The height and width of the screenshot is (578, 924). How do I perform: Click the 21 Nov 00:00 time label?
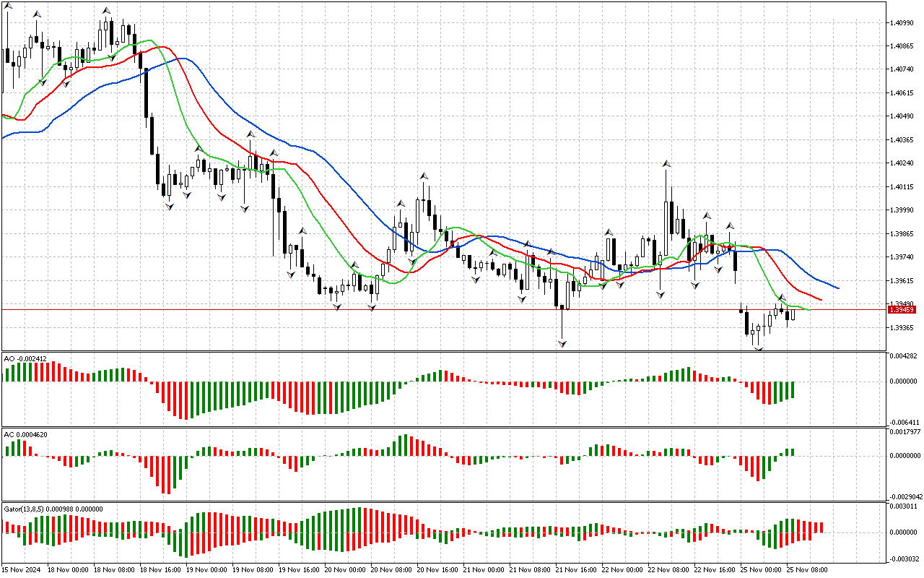484,570
